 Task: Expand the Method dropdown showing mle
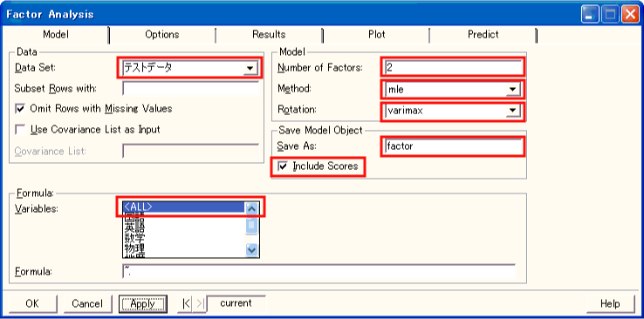(512, 89)
